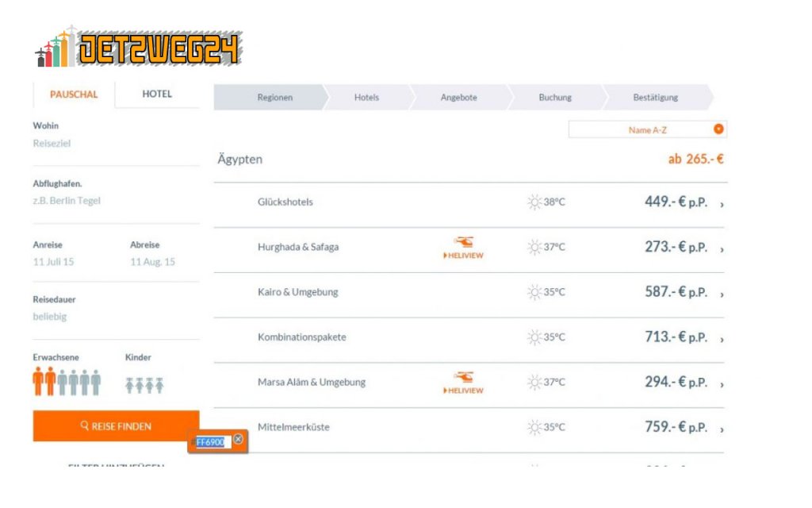Click Heliview helicopter icon for Hurghada & Safaga
812x508 pixels.
(x=463, y=242)
